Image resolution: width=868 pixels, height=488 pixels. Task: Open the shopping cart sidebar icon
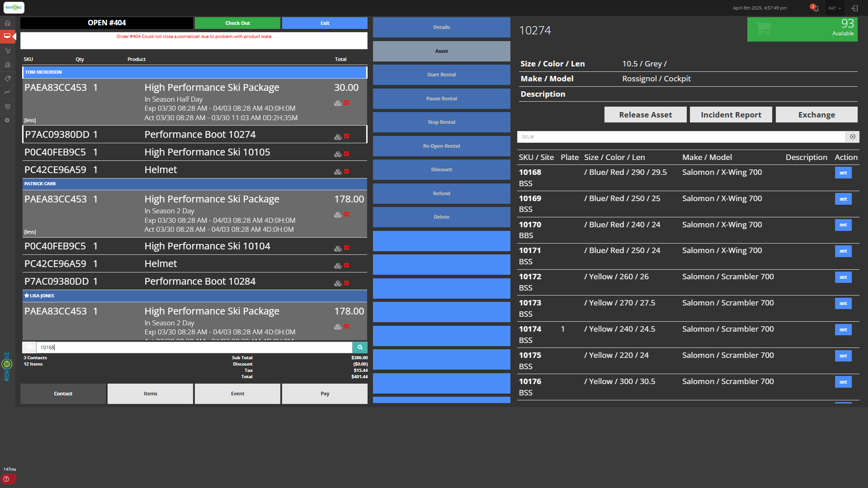(7, 51)
